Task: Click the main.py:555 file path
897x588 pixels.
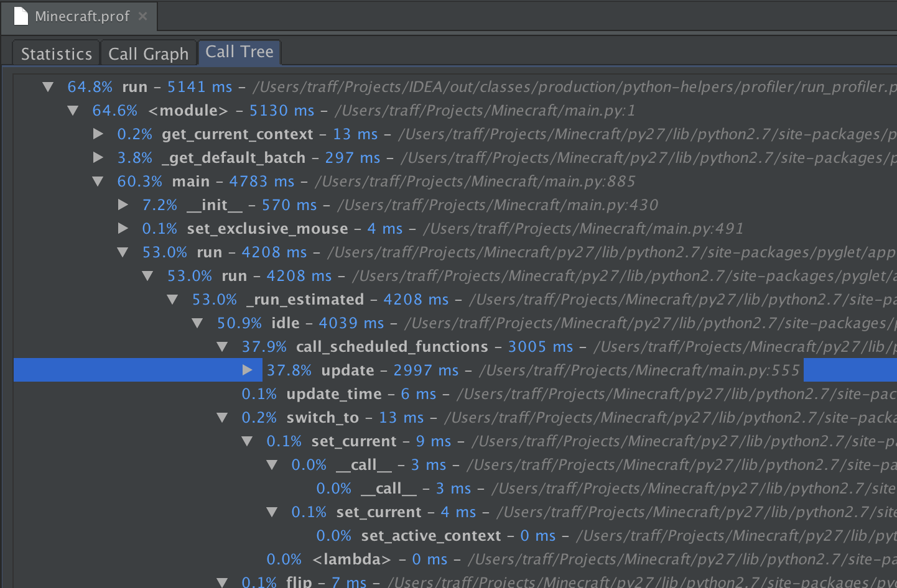Action: coord(639,370)
